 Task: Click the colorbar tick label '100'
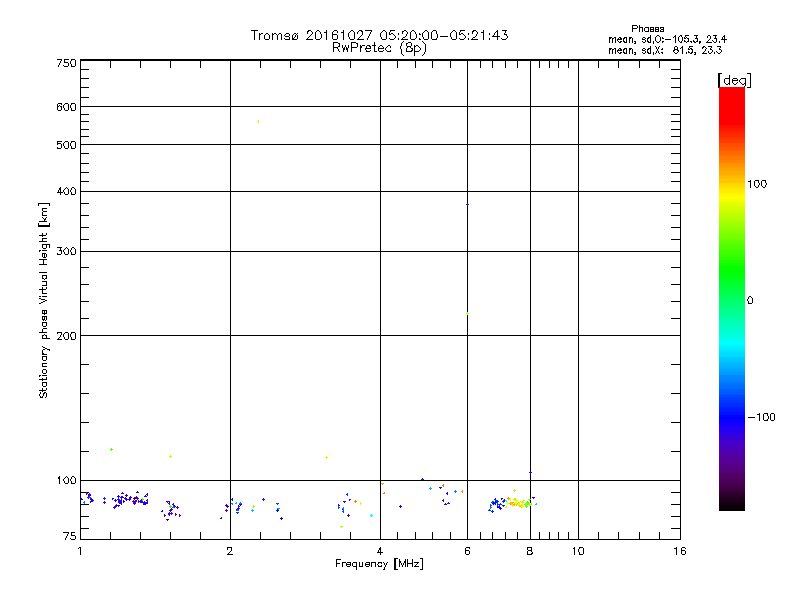click(757, 184)
